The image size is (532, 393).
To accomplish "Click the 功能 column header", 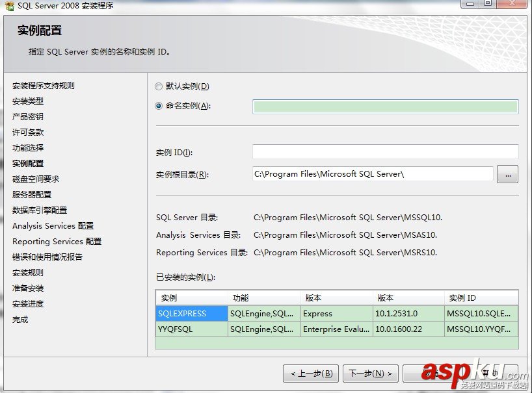I will pos(264,298).
